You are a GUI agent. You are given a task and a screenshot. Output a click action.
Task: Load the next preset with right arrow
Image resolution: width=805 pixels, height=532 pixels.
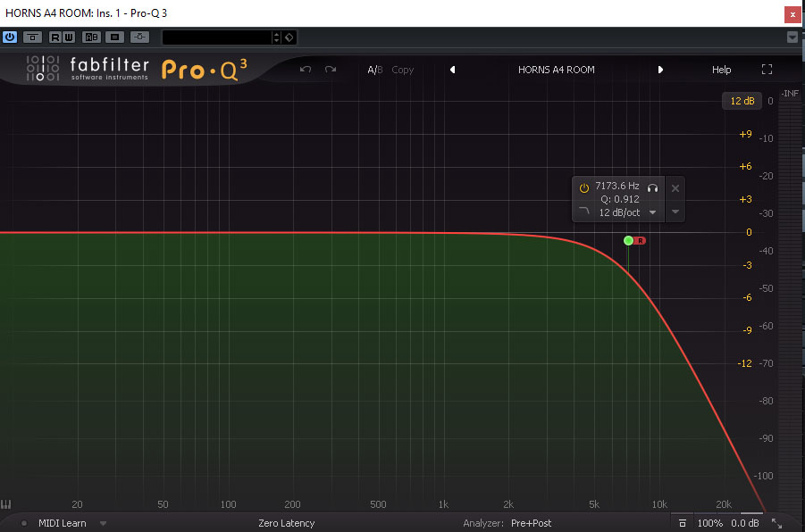[x=661, y=70]
